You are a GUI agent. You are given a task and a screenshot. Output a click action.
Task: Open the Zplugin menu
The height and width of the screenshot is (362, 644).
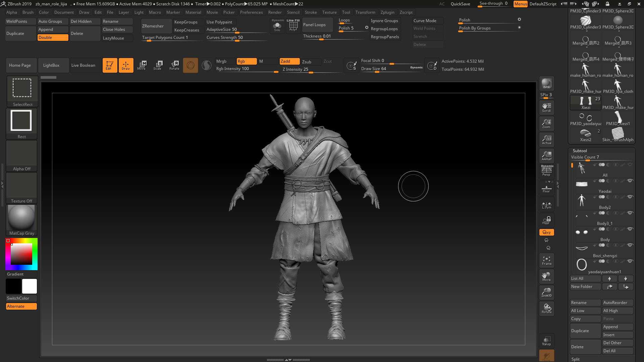387,12
